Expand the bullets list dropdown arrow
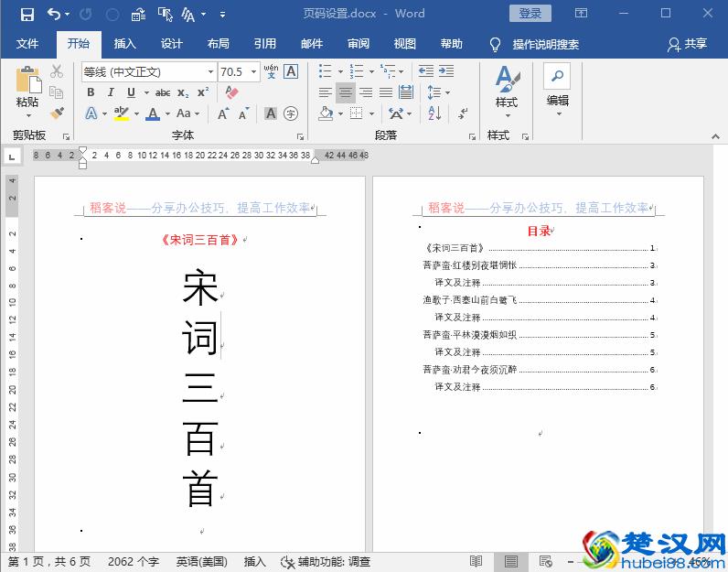 pyautogui.click(x=340, y=72)
